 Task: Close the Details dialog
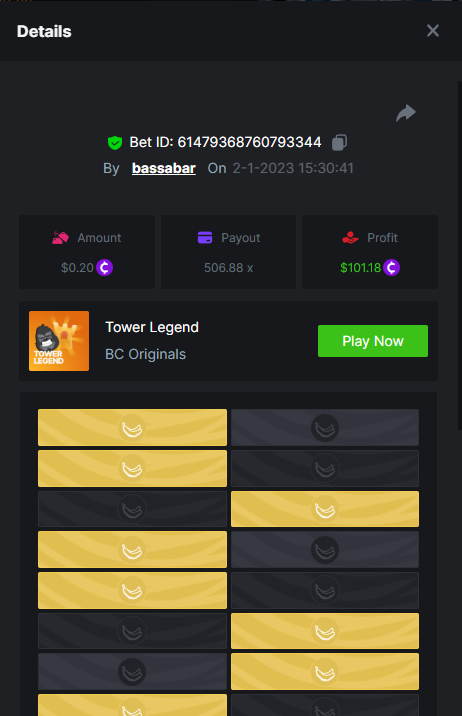coord(433,31)
